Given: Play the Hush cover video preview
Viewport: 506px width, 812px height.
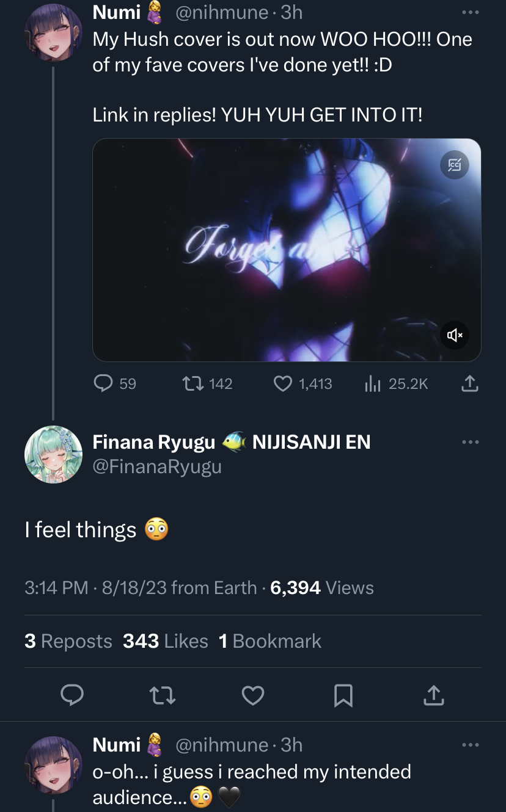Looking at the screenshot, I should 287,250.
